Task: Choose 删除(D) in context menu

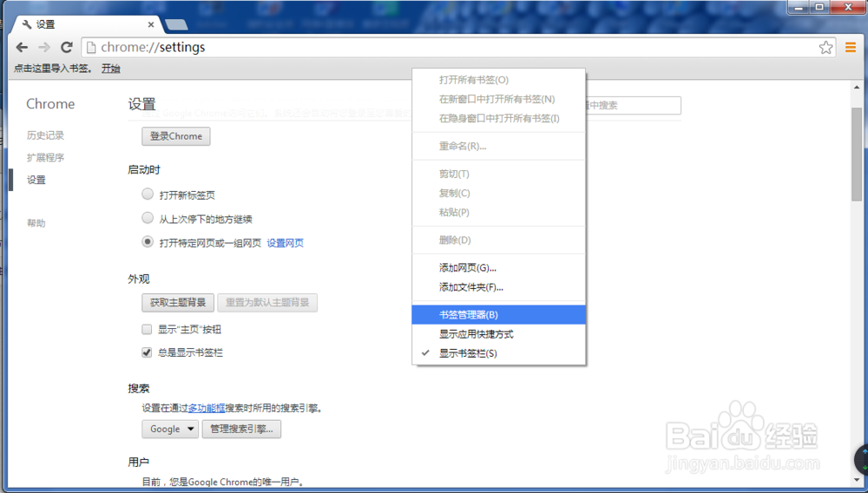Action: [499, 240]
